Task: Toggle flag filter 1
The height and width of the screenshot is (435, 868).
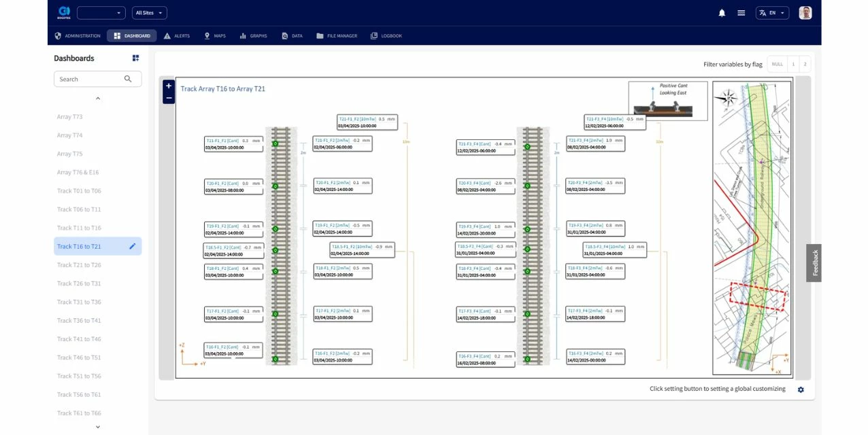Action: [x=793, y=64]
